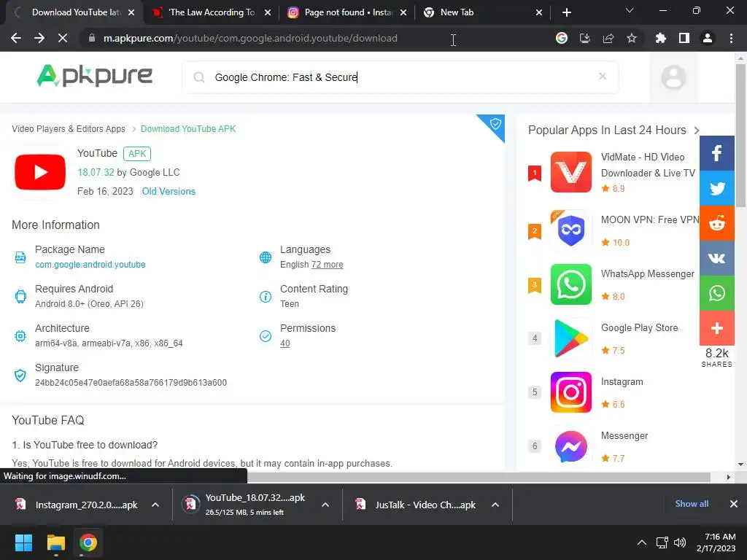The height and width of the screenshot is (560, 747).
Task: Click the YouTube app icon
Action: pyautogui.click(x=40, y=172)
